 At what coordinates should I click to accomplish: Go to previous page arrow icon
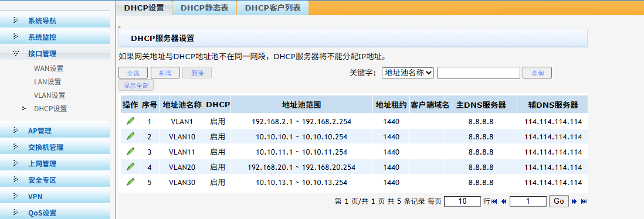[504, 201]
